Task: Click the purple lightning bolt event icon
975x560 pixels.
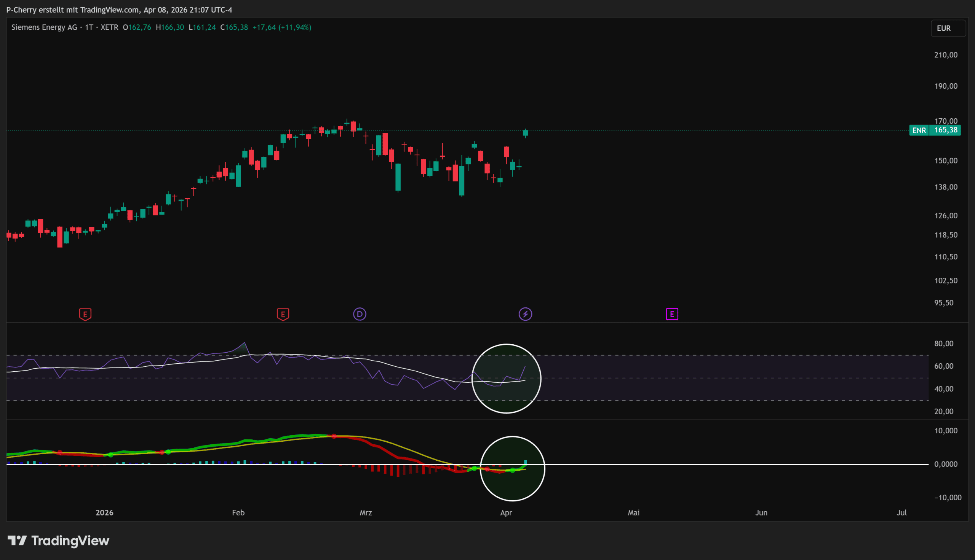Action: coord(526,314)
